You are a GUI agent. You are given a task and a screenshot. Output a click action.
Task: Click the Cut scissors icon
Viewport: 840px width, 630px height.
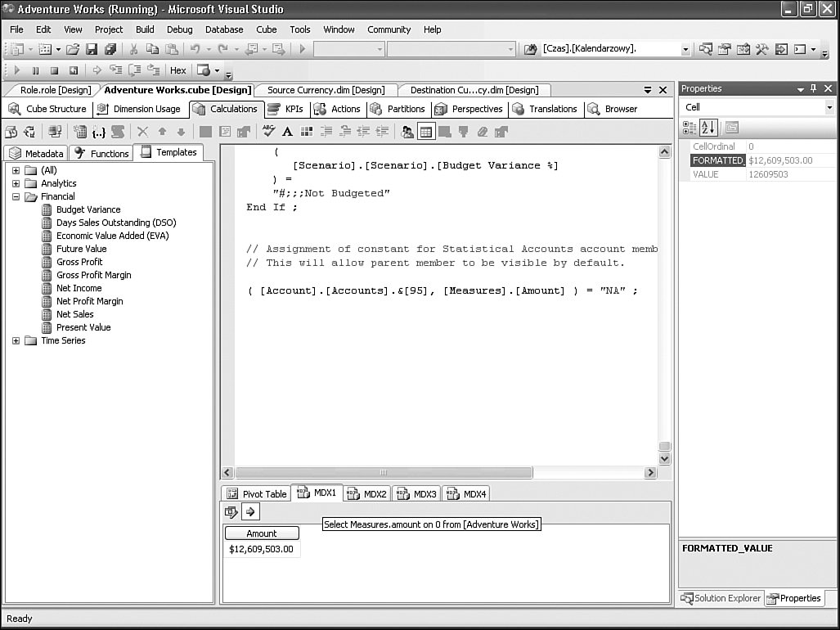pyautogui.click(x=133, y=49)
